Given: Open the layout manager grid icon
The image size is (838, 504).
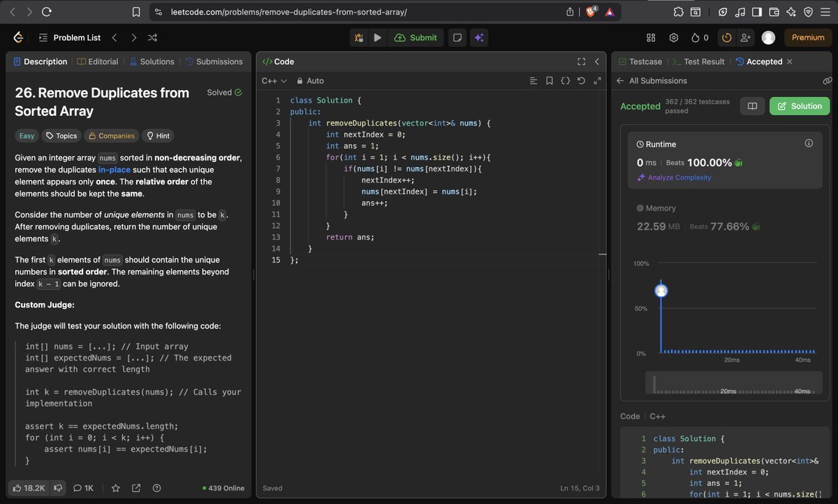Looking at the screenshot, I should pyautogui.click(x=651, y=38).
